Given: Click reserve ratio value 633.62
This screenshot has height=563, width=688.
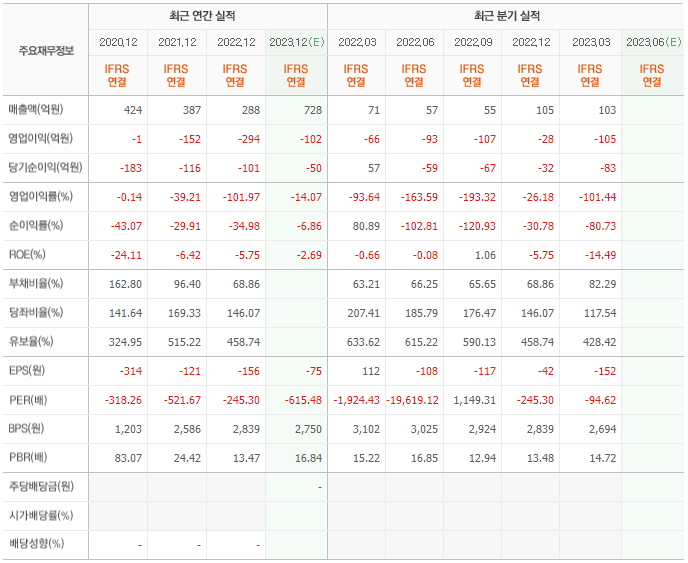Looking at the screenshot, I should click(x=363, y=342).
